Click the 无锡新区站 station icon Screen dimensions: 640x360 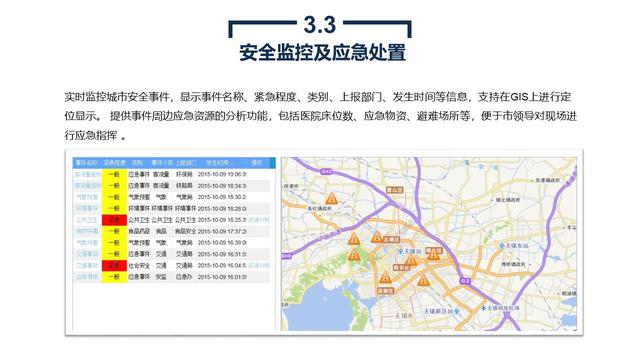(x=457, y=311)
